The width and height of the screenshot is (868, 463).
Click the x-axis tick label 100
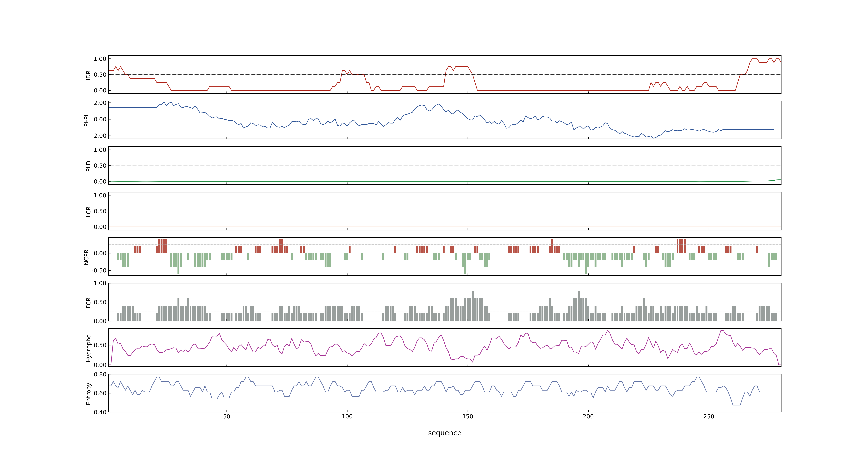(347, 416)
